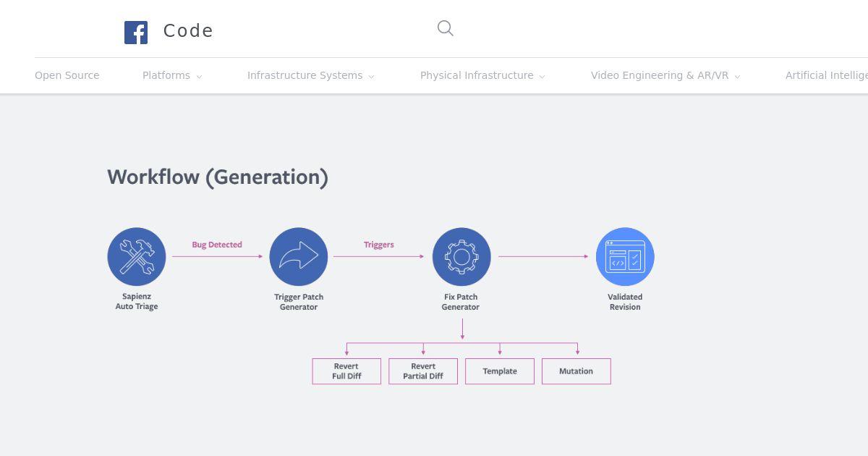
Task: Click the Bug Detected arrow label
Action: (x=217, y=245)
